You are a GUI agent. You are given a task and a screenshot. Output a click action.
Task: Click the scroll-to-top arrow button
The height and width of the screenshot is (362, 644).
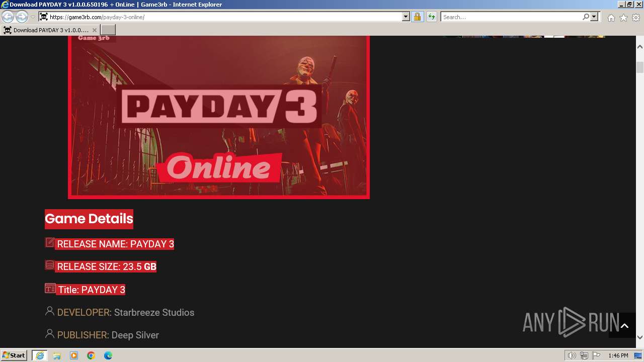[624, 326]
